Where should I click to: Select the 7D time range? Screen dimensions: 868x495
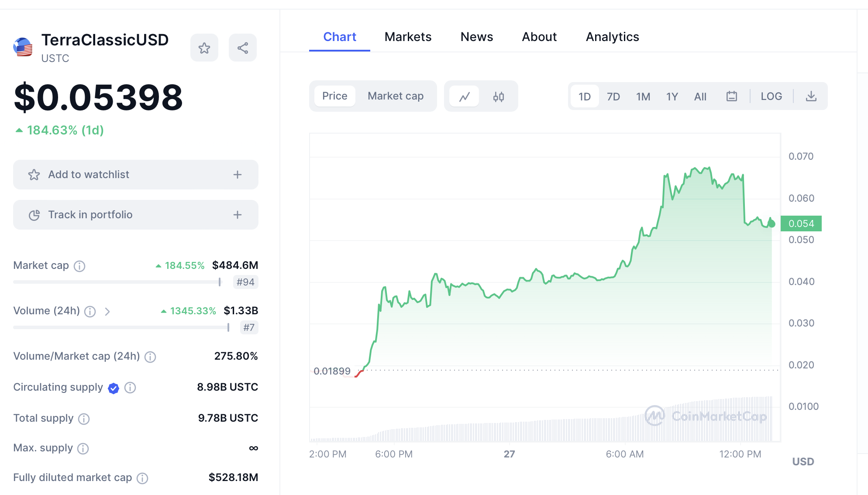point(613,96)
